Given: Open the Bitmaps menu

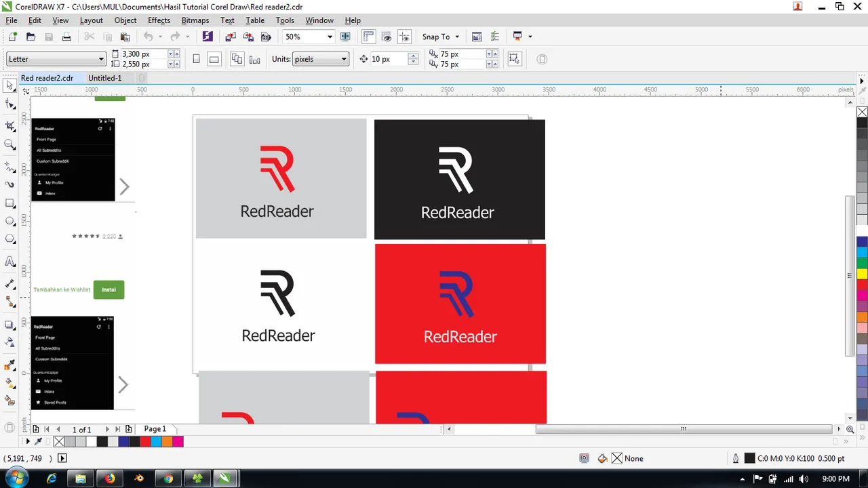Looking at the screenshot, I should click(x=195, y=20).
